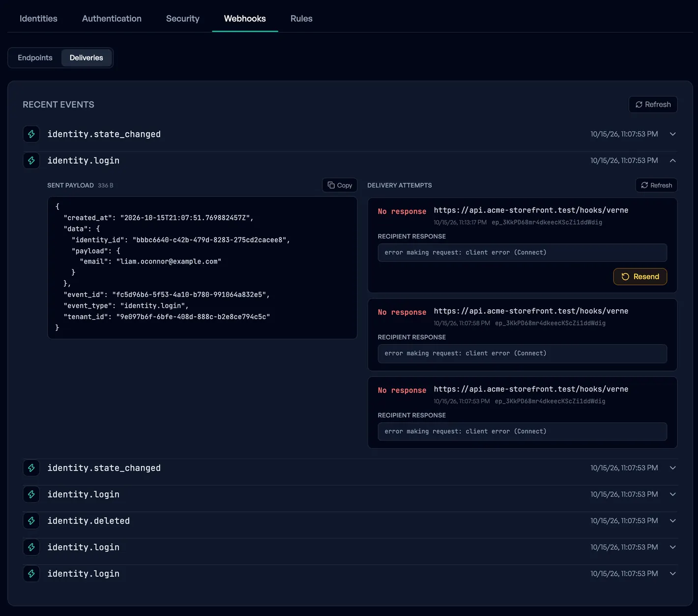Click No response status of the 11:07:53 PM attempt
Image resolution: width=698 pixels, height=616 pixels.
402,390
